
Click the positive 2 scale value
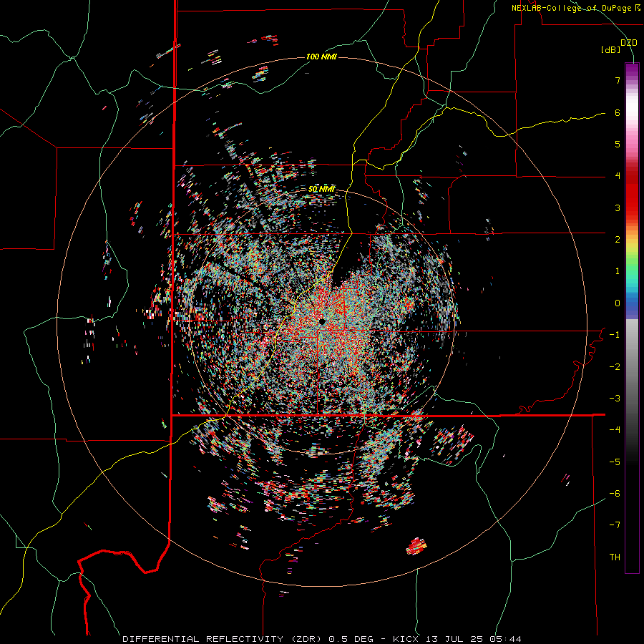click(618, 240)
